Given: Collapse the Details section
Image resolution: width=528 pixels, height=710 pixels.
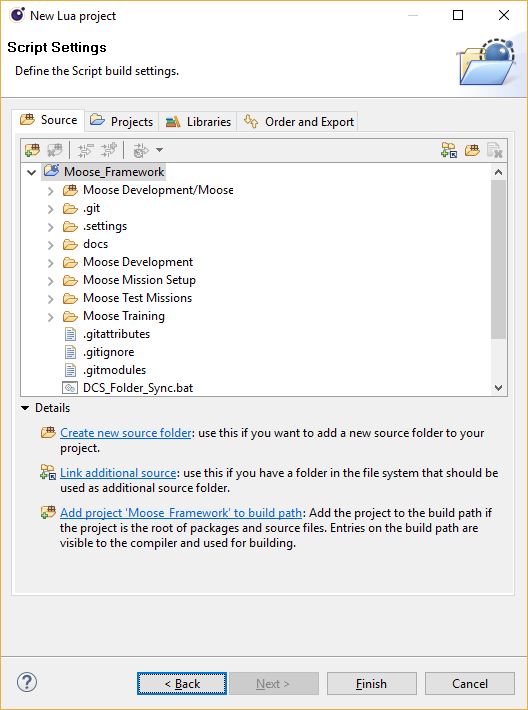Looking at the screenshot, I should pos(25,408).
